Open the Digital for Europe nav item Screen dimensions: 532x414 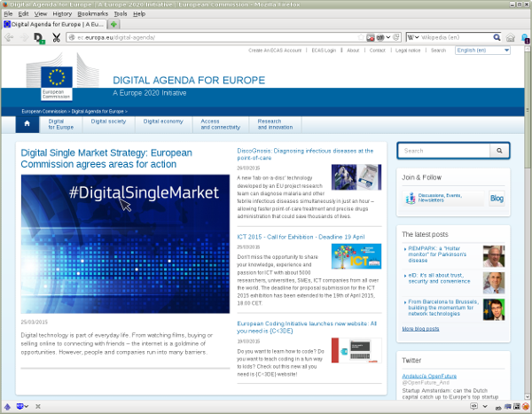[x=60, y=124]
